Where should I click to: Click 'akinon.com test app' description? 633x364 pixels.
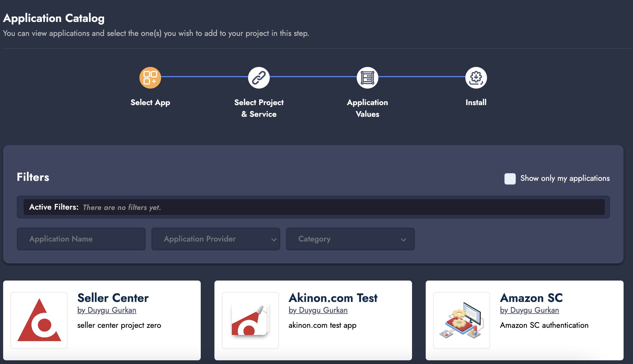click(x=322, y=325)
